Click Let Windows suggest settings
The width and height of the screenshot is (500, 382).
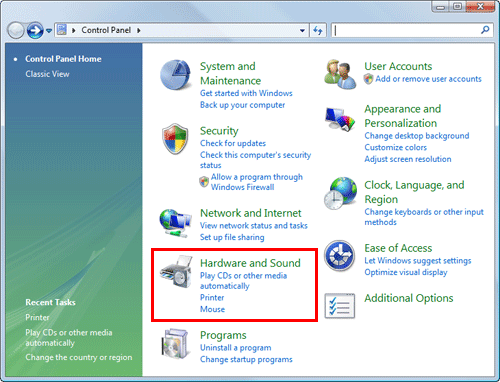coord(418,261)
